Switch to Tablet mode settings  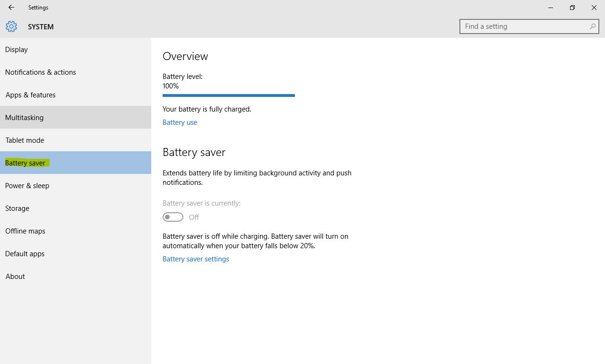pos(25,140)
